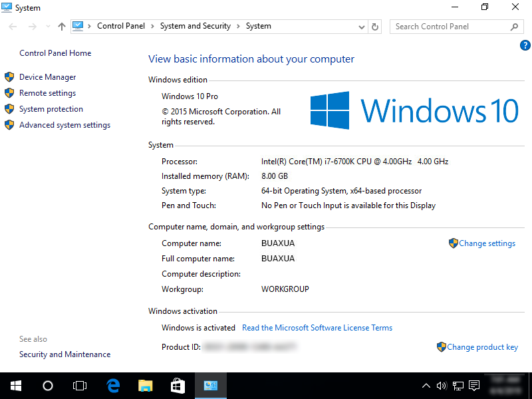Click the 8.00 GB memory value

[x=275, y=176]
